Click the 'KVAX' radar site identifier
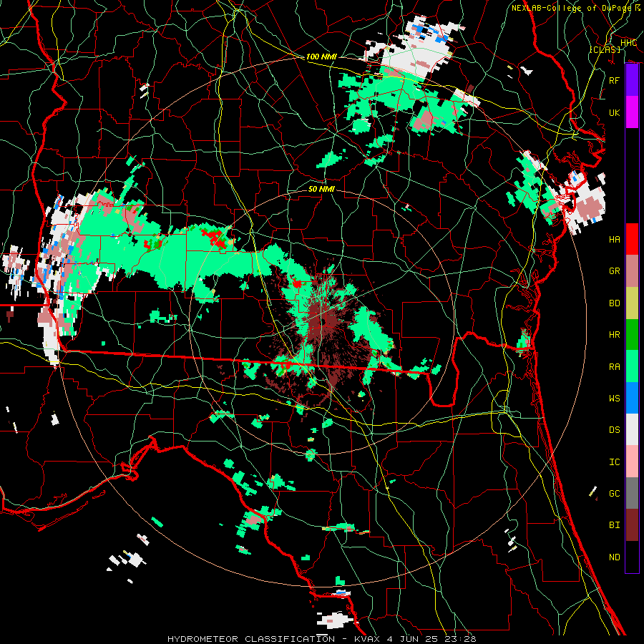The height and width of the screenshot is (644, 644). click(x=366, y=639)
